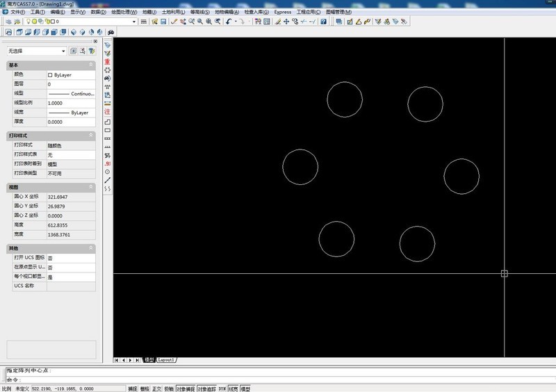Click the curved lines tool at toolbar bottom

coord(108,189)
